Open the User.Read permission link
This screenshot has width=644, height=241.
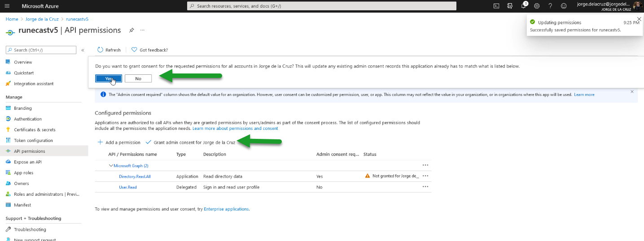pos(128,187)
